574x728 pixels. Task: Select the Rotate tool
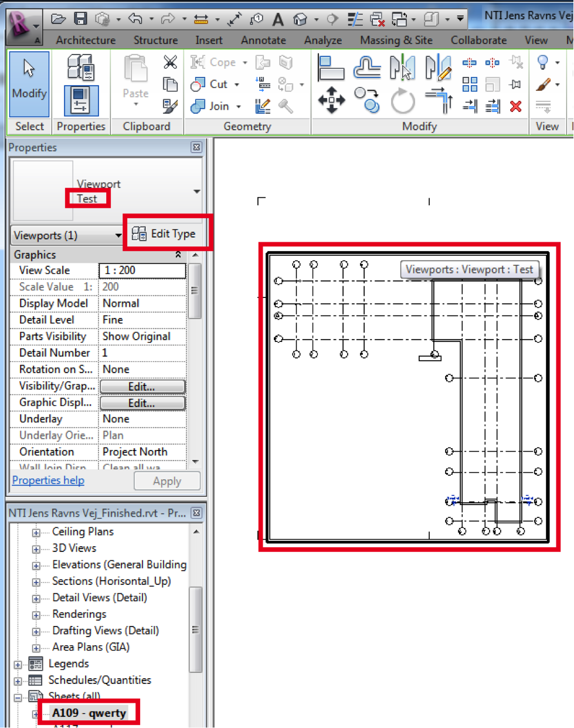pyautogui.click(x=403, y=101)
